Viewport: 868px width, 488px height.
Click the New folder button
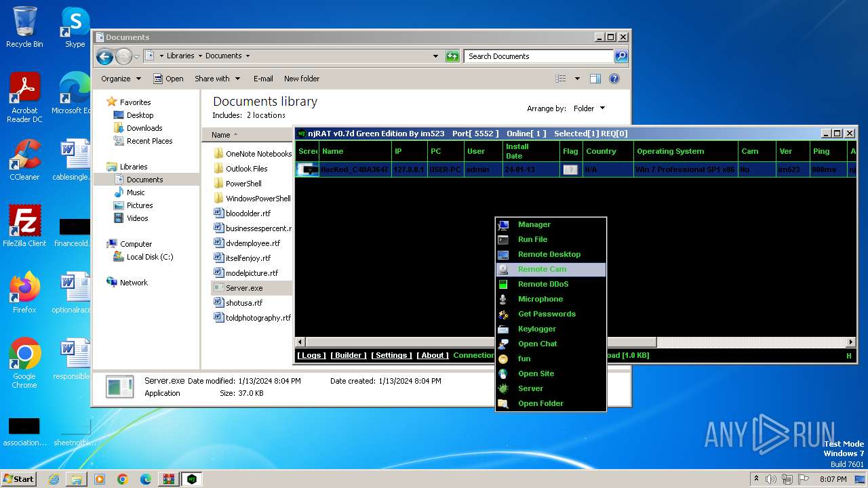tap(302, 79)
